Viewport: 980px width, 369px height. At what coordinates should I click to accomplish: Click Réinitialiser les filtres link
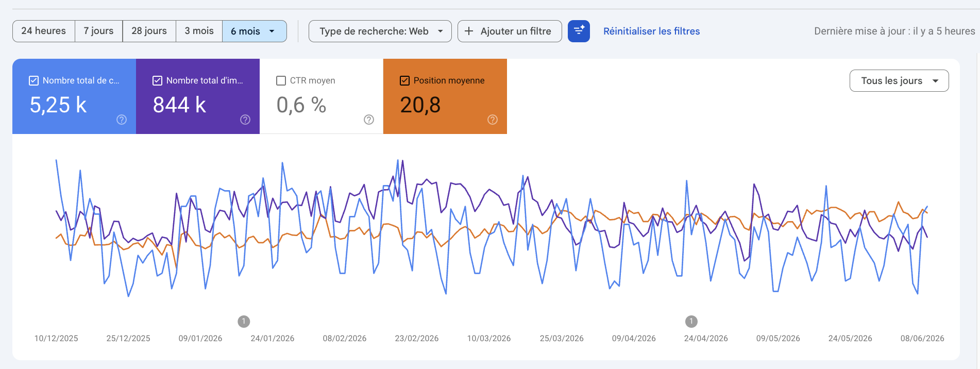point(652,31)
